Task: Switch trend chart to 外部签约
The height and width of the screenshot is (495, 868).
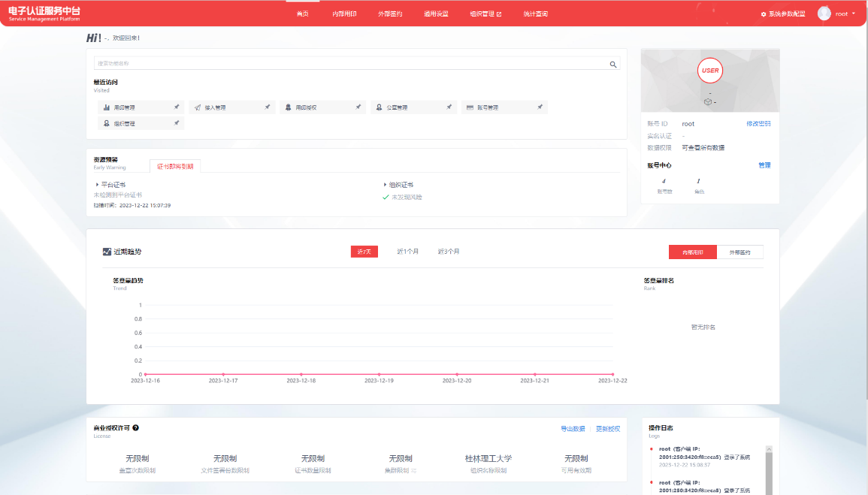Action: coord(739,252)
